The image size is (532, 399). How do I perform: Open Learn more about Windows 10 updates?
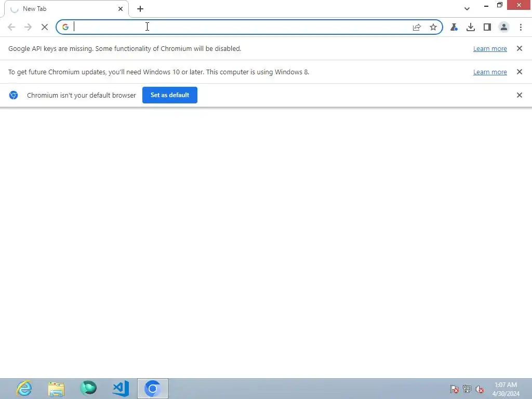point(490,72)
